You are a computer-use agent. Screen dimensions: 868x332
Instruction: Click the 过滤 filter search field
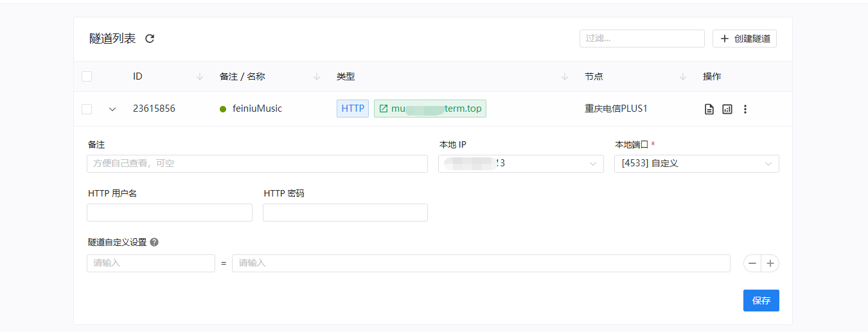[642, 39]
